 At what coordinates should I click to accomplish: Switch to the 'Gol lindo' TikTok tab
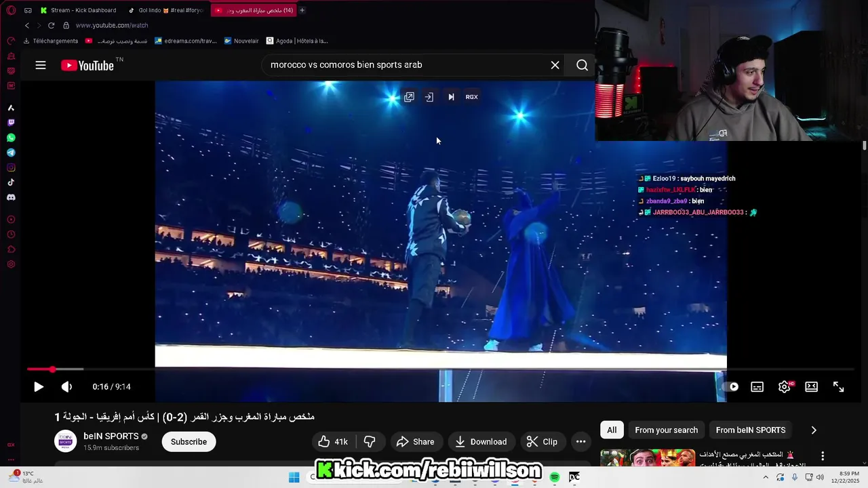click(x=166, y=10)
